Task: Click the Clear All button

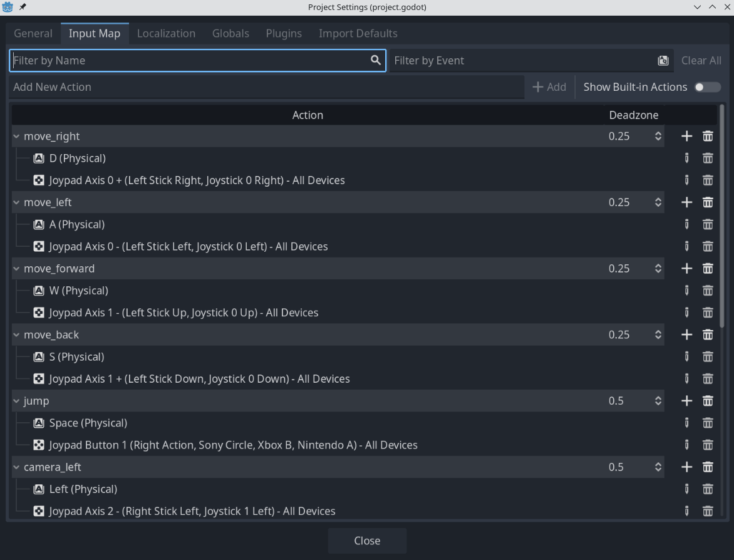Action: [x=701, y=61]
